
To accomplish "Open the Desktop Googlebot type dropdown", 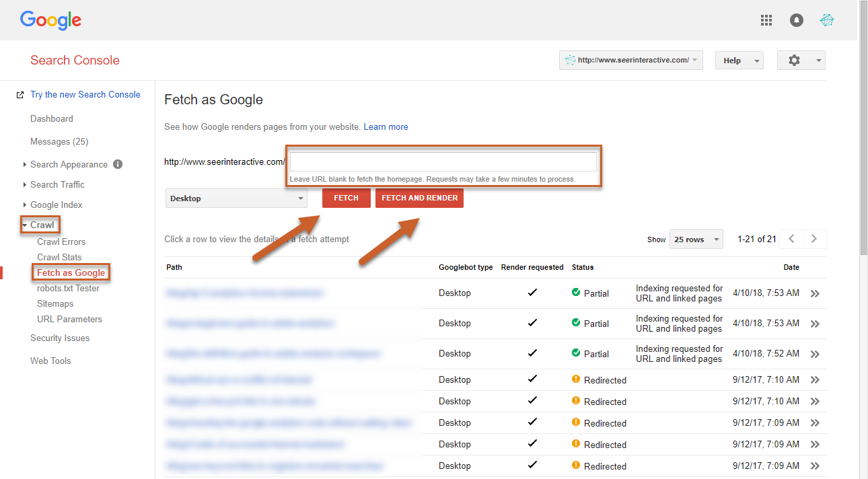I will (236, 198).
